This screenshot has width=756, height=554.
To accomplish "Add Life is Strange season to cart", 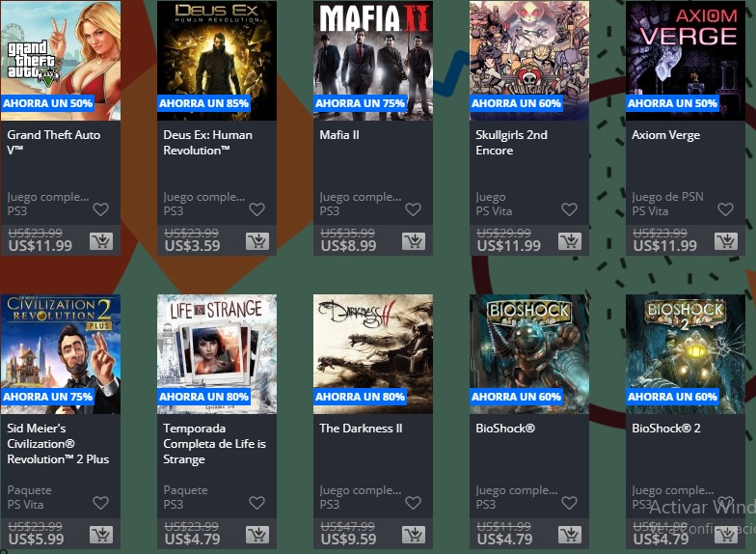I will point(257,535).
